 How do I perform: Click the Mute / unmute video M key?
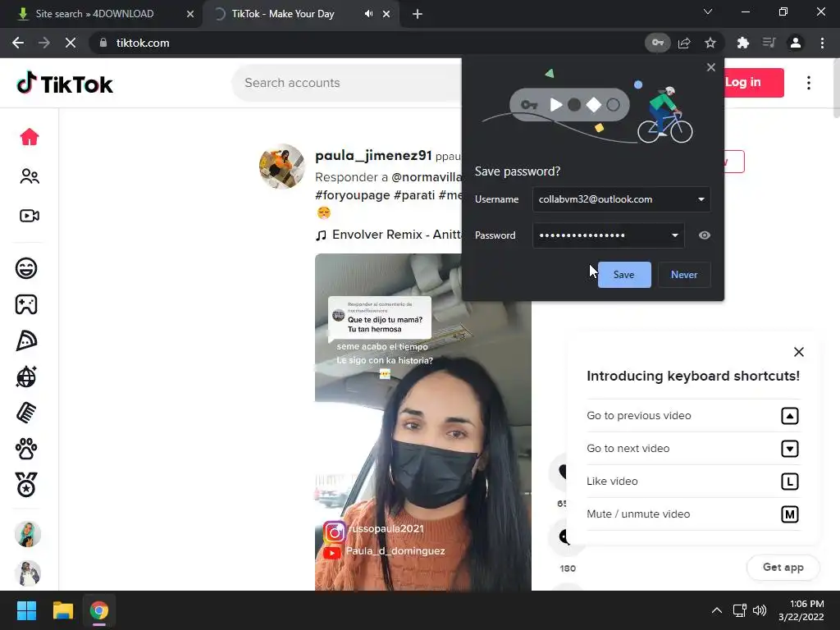(790, 514)
